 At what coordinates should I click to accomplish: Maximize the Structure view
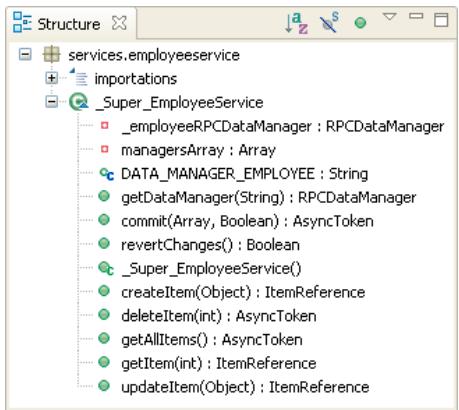441,20
